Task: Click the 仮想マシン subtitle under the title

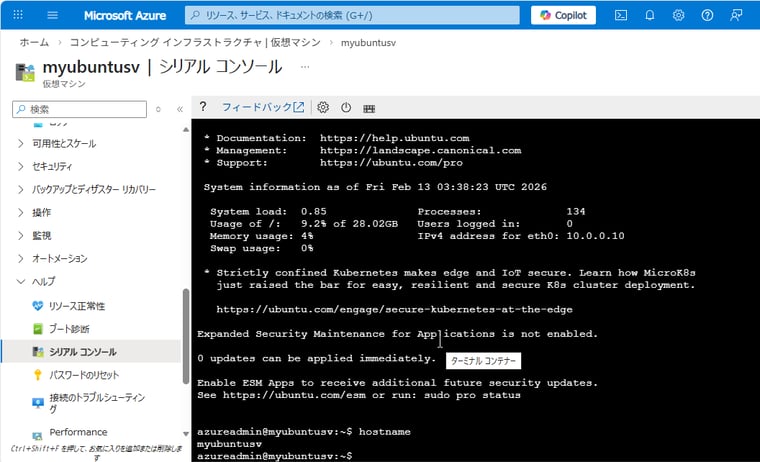Action: (x=63, y=84)
